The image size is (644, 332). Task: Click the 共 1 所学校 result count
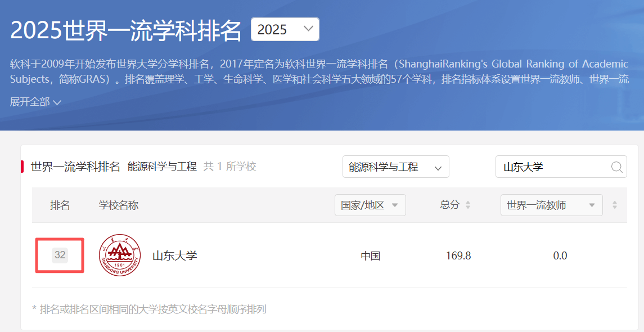tap(229, 167)
